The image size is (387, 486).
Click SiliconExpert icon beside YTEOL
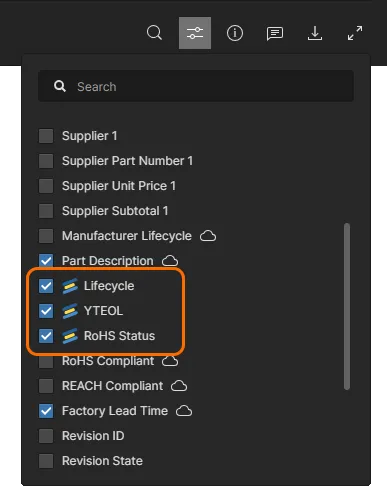tap(70, 311)
